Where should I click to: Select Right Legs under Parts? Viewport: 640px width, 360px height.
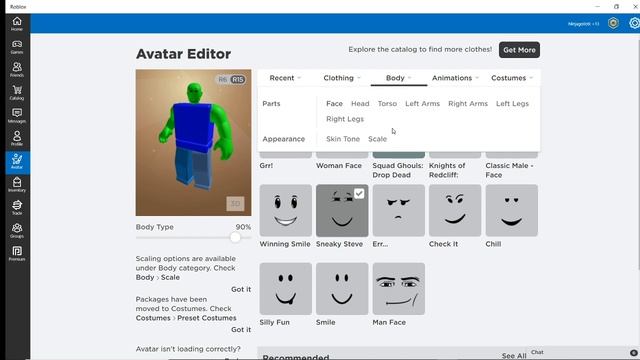[x=345, y=119]
